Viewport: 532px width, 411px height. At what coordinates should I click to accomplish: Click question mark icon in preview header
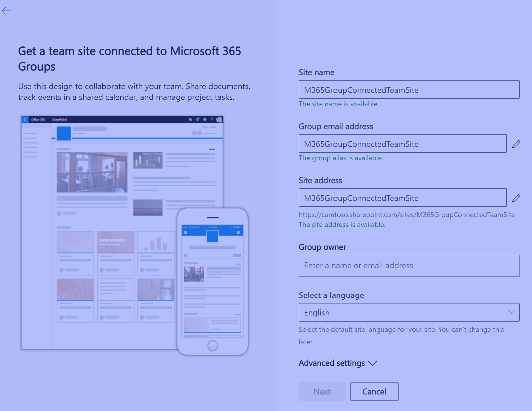(212, 119)
